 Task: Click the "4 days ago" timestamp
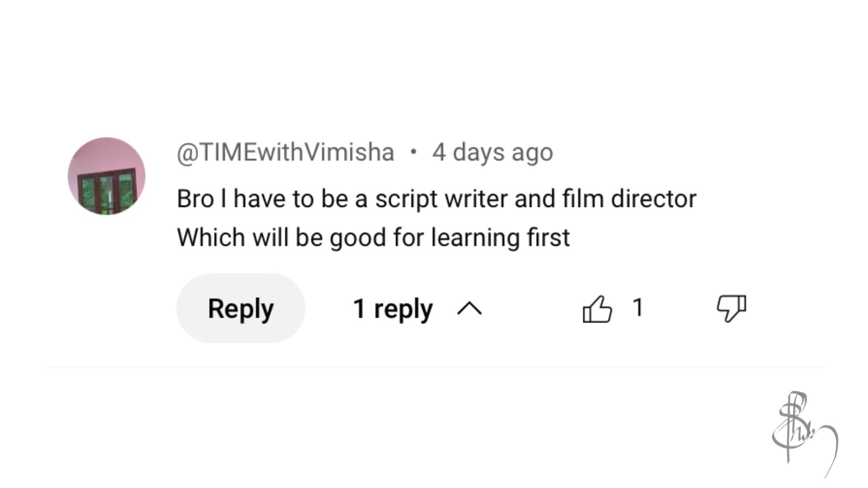tap(492, 152)
